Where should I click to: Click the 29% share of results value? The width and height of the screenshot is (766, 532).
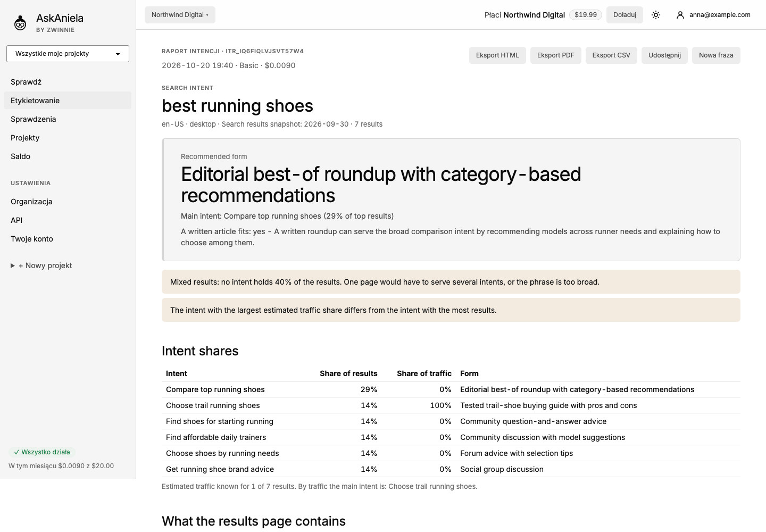tap(369, 389)
